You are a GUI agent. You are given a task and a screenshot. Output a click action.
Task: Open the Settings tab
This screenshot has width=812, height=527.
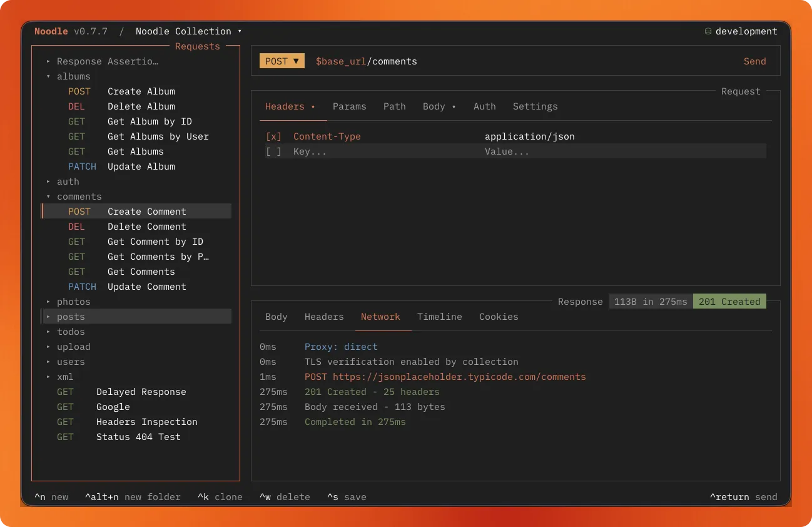coord(535,106)
